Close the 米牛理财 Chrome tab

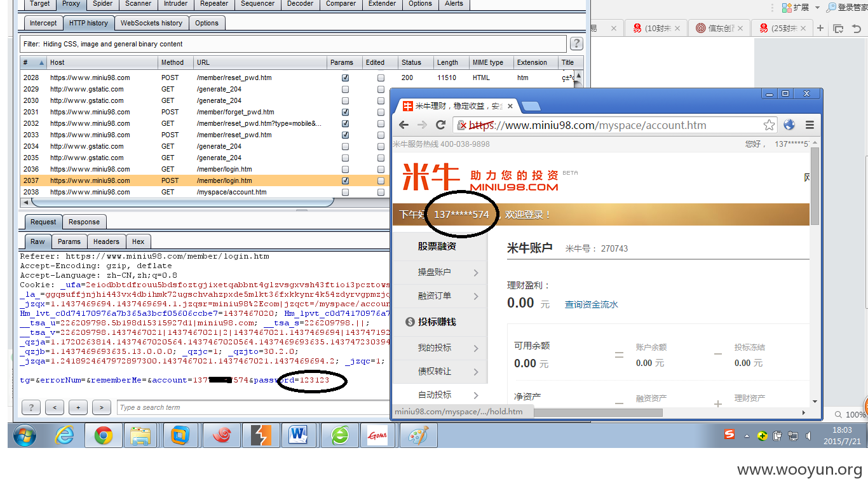tap(510, 106)
